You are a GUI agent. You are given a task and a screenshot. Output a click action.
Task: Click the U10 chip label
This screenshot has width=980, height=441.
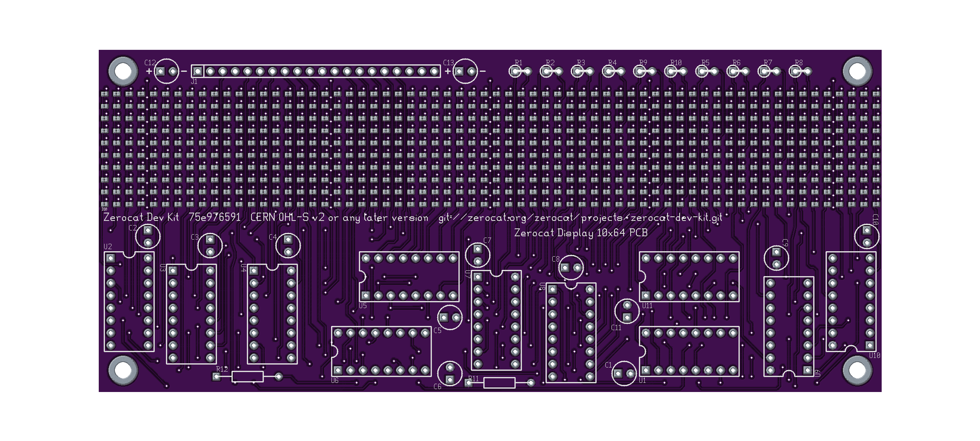pos(875,355)
